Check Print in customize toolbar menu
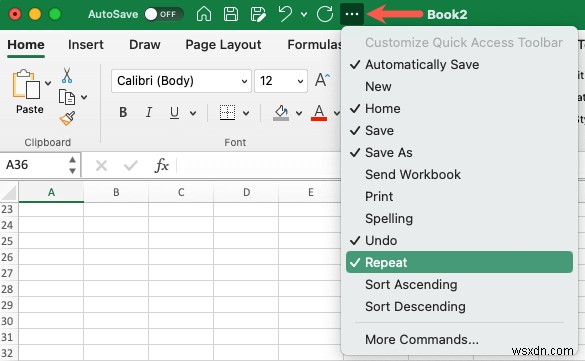 (x=459, y=197)
